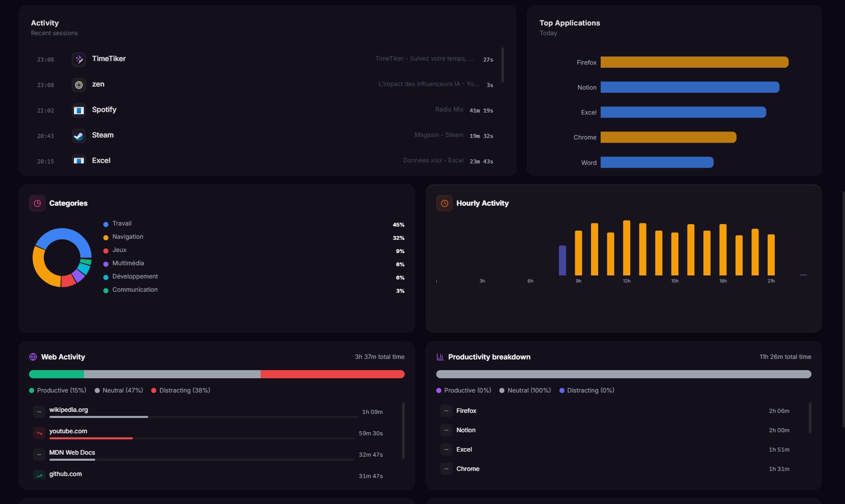Click the neutral icon beside MDN Web Docs
The width and height of the screenshot is (845, 504).
point(39,455)
